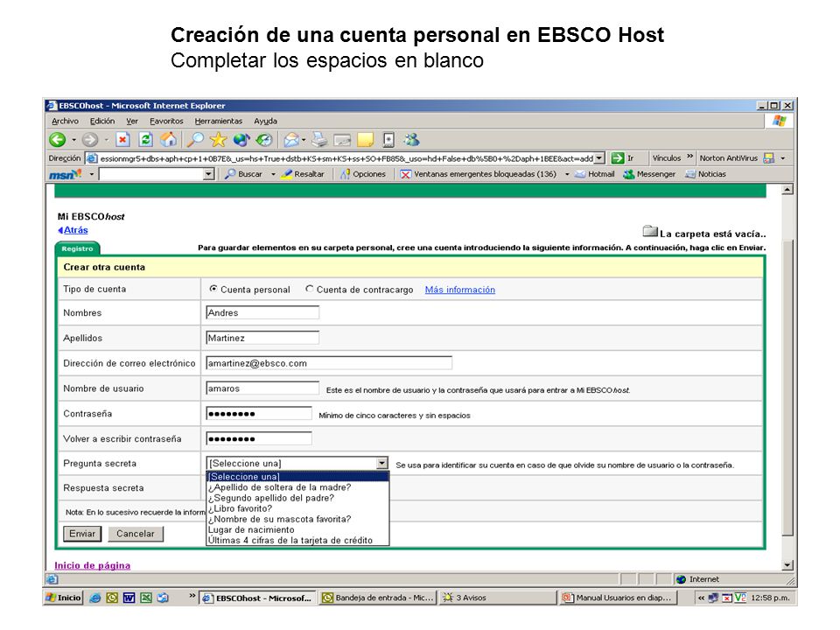Open the Ver menu
This screenshot has width=840, height=630.
(132, 121)
